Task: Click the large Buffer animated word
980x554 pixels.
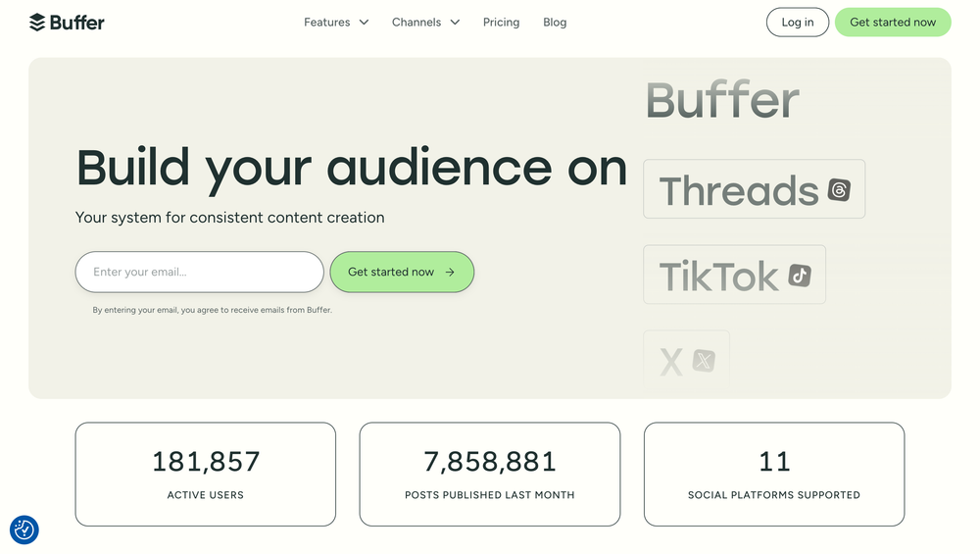Action: point(722,100)
